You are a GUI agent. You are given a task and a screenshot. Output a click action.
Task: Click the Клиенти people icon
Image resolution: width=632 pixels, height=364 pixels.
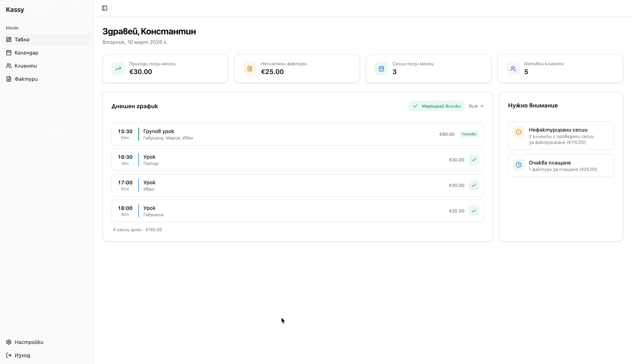pyautogui.click(x=9, y=65)
